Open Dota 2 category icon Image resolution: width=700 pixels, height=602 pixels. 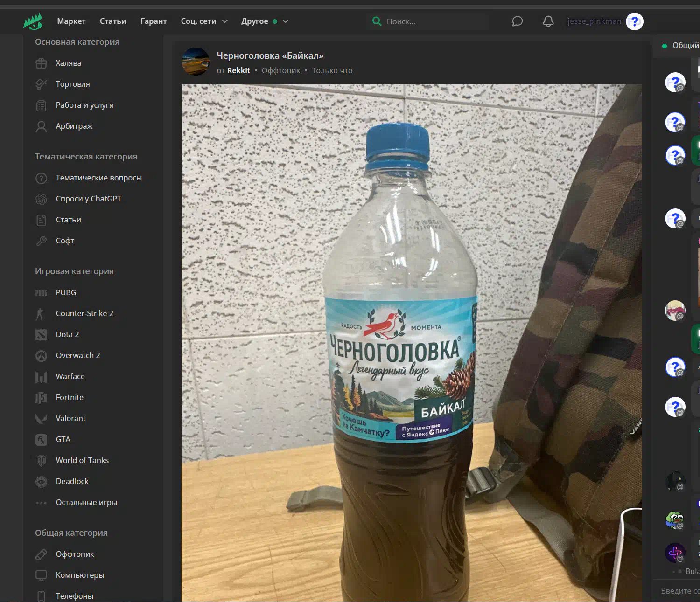pyautogui.click(x=42, y=335)
